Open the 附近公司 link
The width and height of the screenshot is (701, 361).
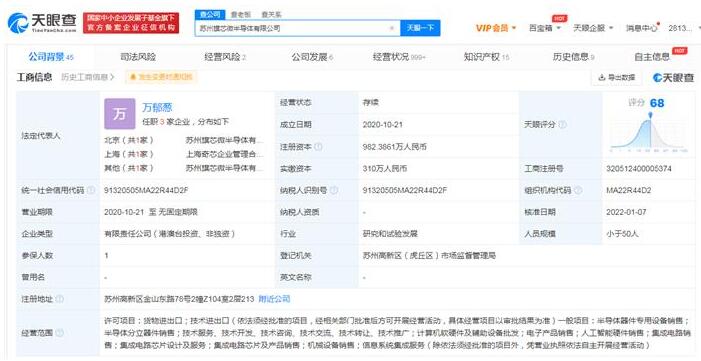point(274,299)
